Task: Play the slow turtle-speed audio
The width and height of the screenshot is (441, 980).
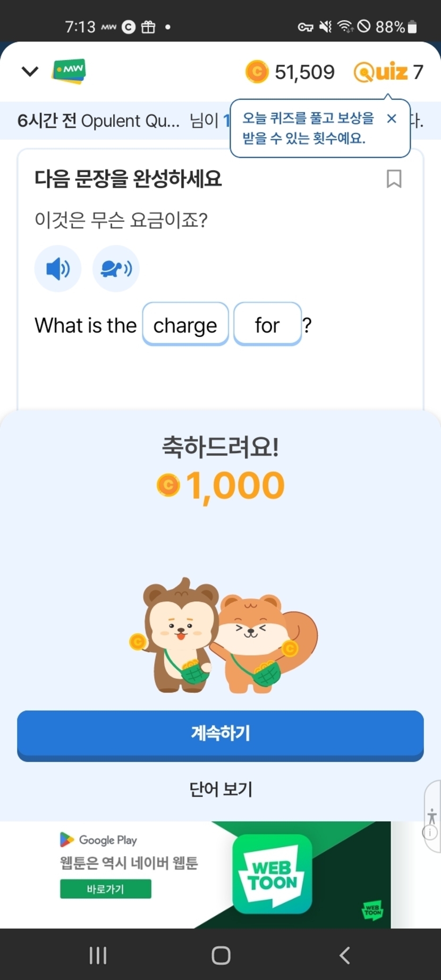Action: [116, 269]
